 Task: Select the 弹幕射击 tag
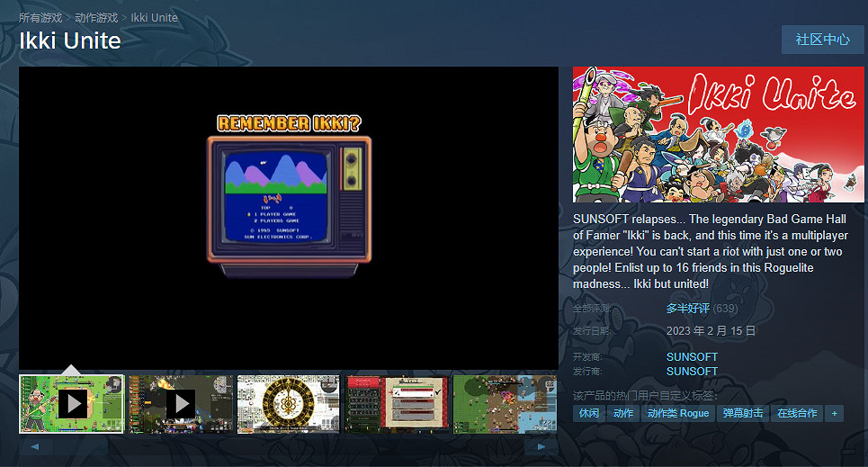(x=743, y=413)
